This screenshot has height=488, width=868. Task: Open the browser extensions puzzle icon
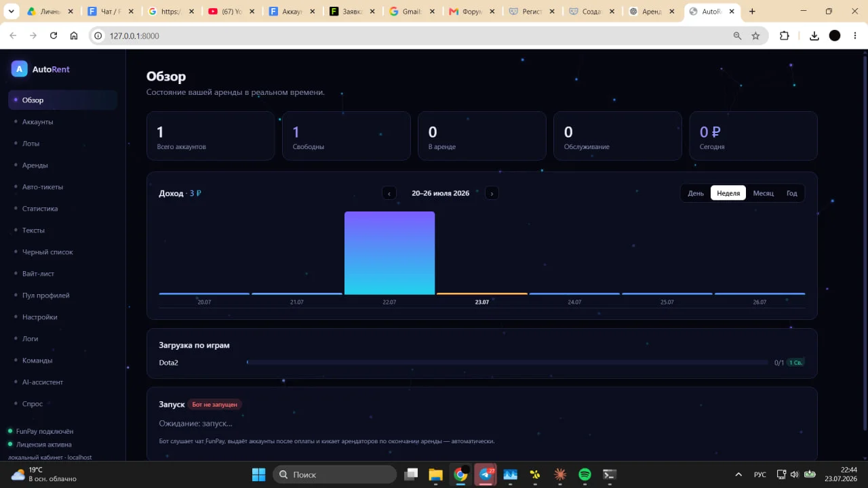pos(785,36)
